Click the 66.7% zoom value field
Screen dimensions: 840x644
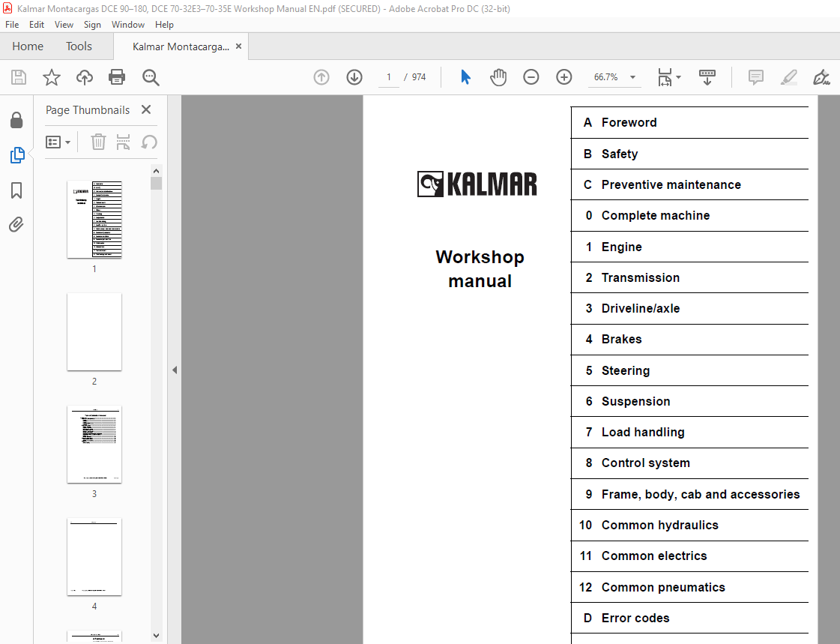606,77
